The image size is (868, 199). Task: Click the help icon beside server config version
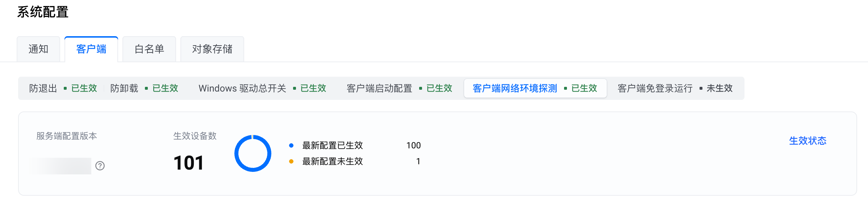(100, 166)
